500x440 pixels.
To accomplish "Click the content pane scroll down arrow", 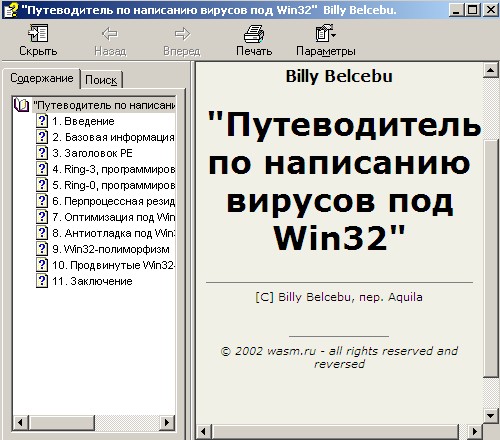I will 491,415.
